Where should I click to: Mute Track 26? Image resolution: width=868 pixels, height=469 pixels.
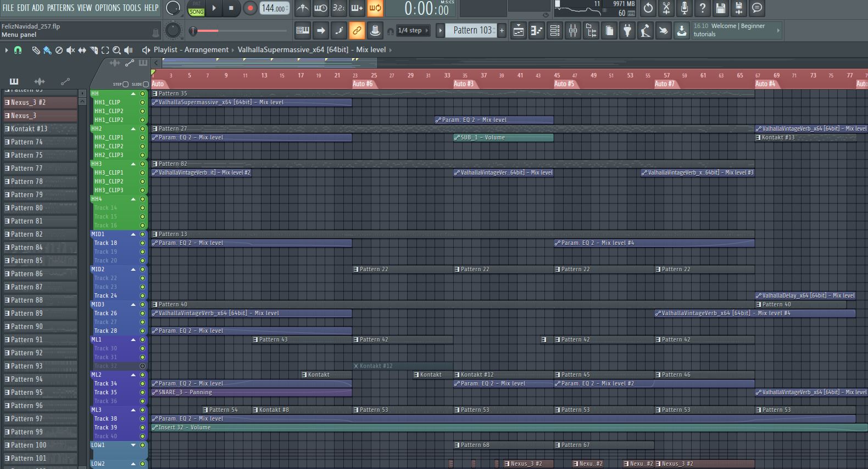[142, 313]
